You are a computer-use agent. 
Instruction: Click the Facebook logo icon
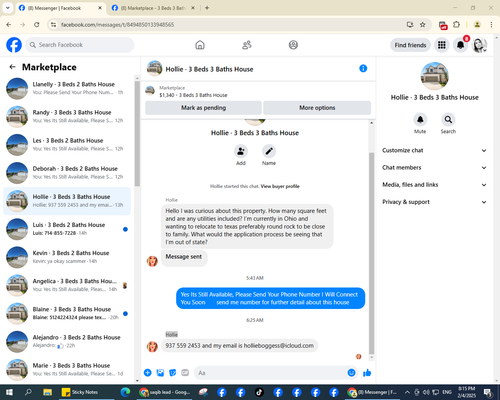[x=14, y=45]
